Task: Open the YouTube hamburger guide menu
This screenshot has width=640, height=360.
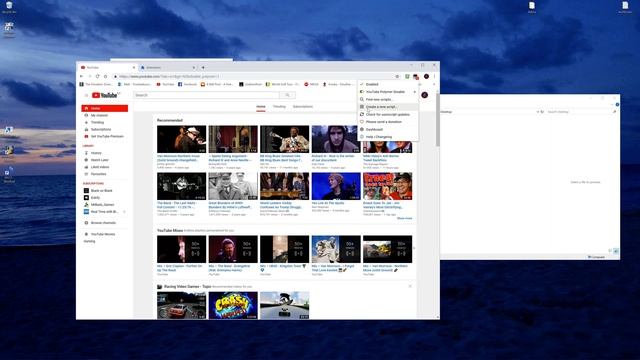Action: (86, 95)
